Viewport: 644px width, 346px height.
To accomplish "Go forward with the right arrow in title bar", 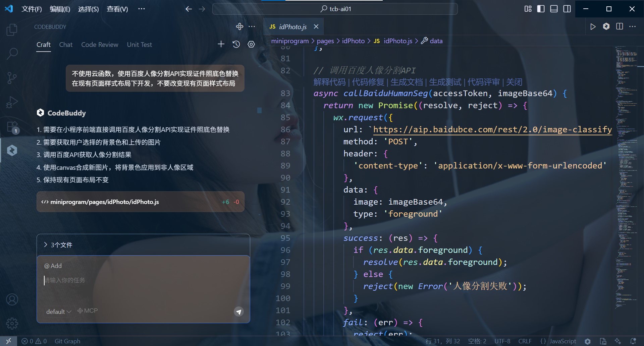I will click(x=202, y=9).
